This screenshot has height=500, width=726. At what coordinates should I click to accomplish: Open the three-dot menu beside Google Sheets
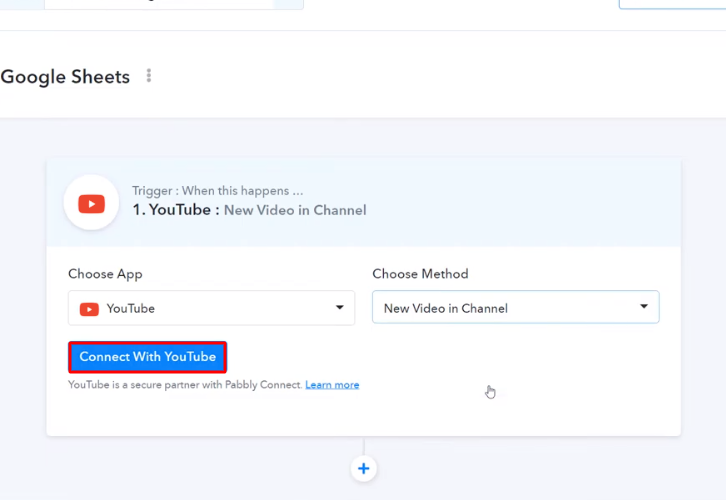coord(149,75)
